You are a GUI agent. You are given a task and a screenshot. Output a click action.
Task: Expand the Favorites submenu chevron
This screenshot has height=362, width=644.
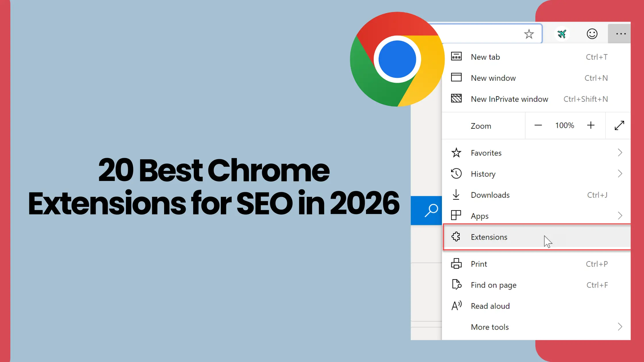pos(620,153)
